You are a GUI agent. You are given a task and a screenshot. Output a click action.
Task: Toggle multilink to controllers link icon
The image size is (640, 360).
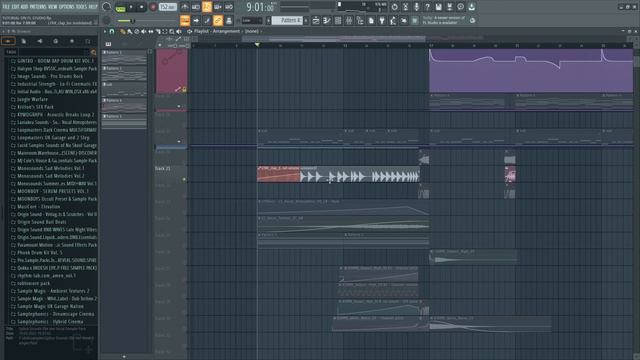click(x=218, y=20)
